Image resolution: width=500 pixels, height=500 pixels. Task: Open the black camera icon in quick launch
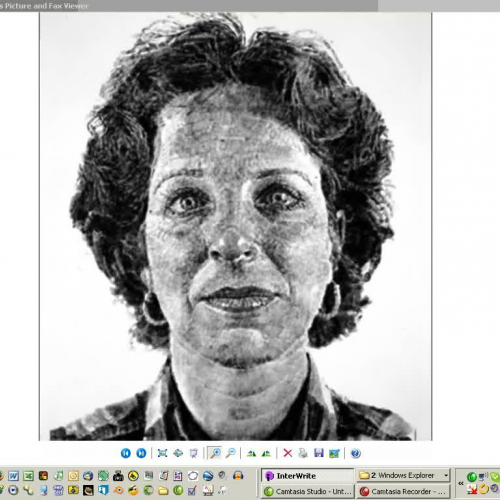(x=118, y=476)
